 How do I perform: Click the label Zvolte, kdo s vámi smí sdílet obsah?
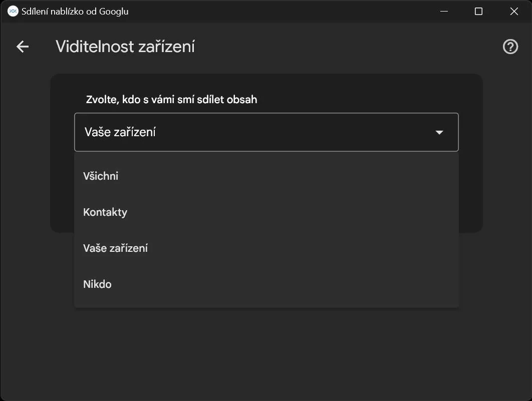click(171, 100)
